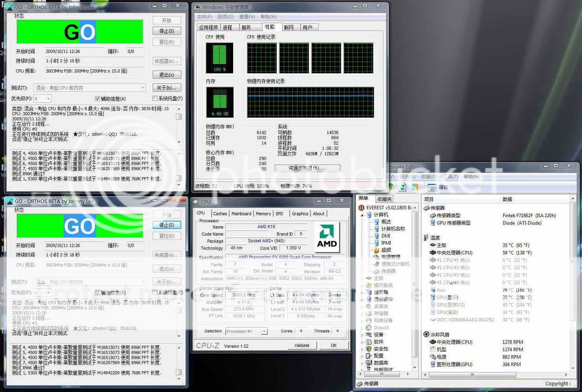Click the 温度 thermometer icon
Screen dimensions: 582x392
coord(426,238)
